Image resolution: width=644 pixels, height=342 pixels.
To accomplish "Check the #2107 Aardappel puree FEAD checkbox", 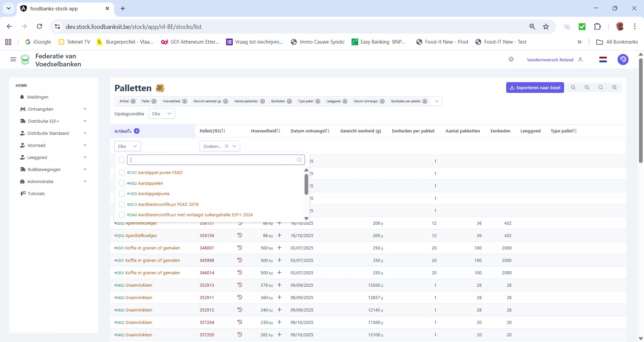I will click(122, 172).
